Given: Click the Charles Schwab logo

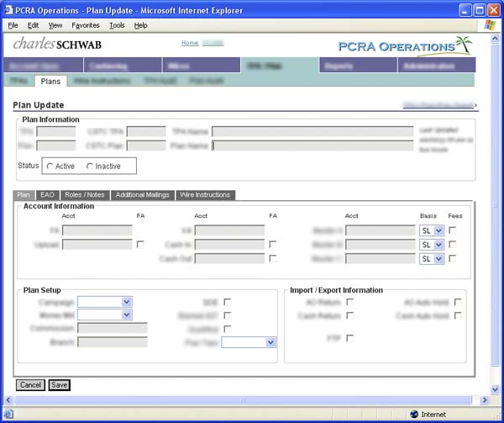Looking at the screenshot, I should coord(57,44).
